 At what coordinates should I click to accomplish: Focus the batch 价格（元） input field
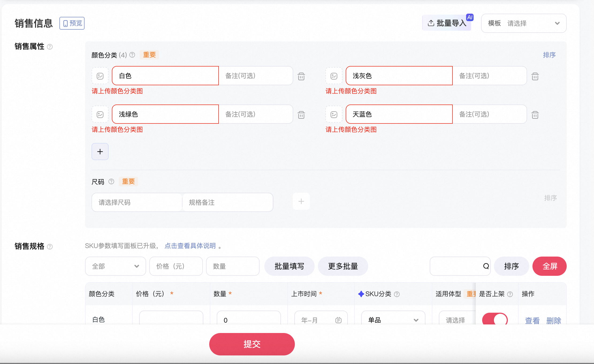[176, 266]
